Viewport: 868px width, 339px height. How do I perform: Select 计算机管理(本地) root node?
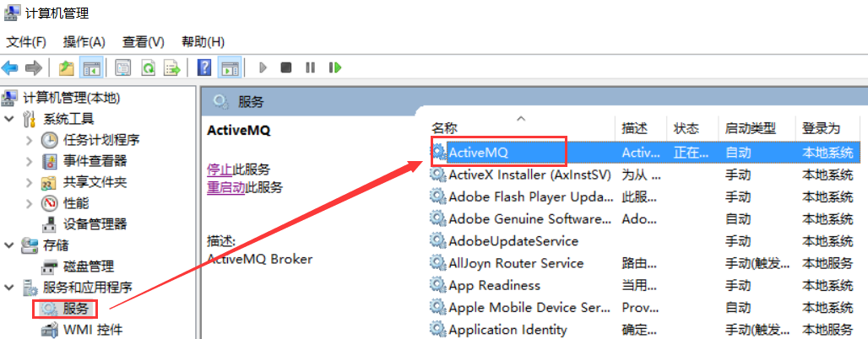(x=72, y=98)
